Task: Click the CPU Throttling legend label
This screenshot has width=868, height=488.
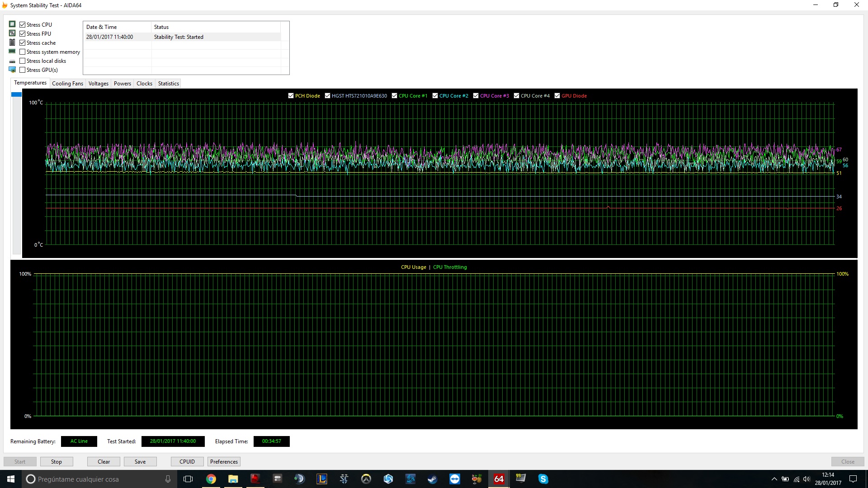Action: tap(450, 267)
